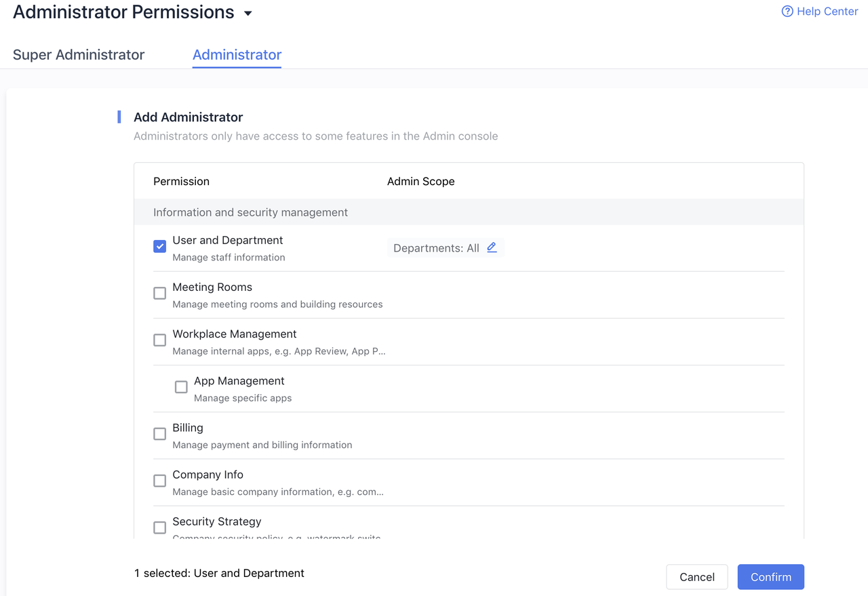Check the Security Strategy permission
Viewport: 868px width, 596px height.
tap(159, 527)
